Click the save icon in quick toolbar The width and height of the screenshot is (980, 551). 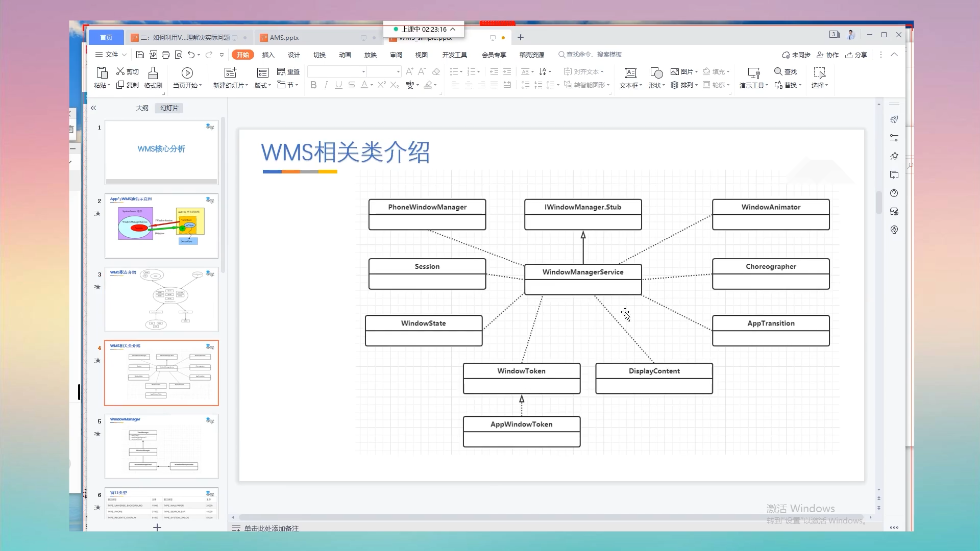pyautogui.click(x=140, y=55)
